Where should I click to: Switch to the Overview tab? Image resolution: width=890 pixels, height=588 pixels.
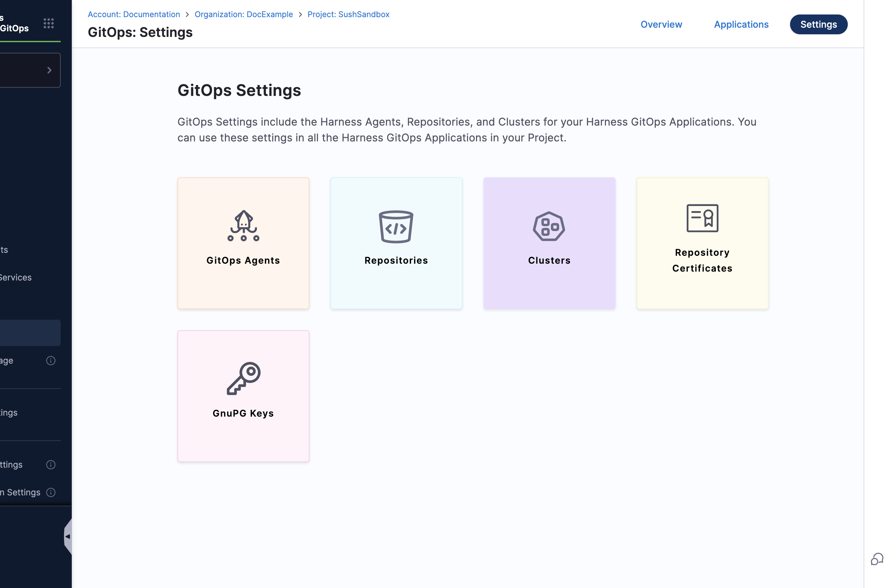(x=661, y=24)
